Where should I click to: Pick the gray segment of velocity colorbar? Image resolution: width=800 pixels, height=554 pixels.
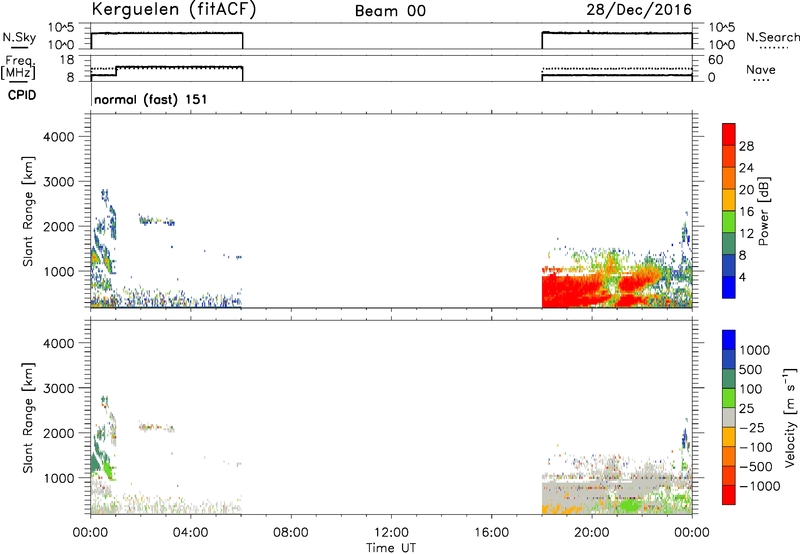pos(729,417)
